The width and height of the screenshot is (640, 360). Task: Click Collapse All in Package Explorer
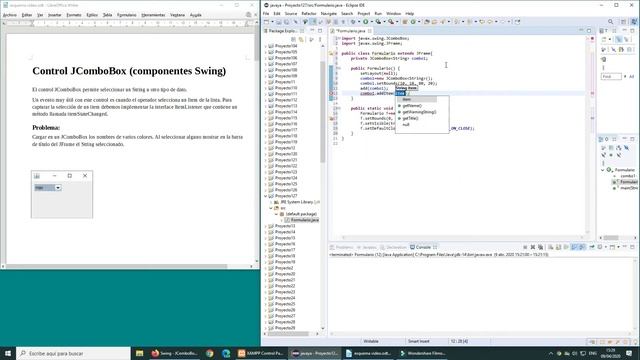click(293, 39)
